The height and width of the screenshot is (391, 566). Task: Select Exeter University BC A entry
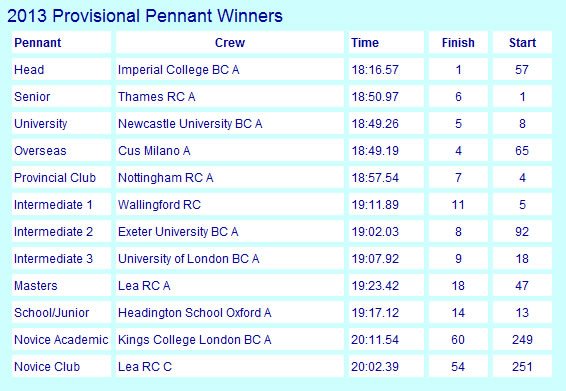click(x=230, y=231)
